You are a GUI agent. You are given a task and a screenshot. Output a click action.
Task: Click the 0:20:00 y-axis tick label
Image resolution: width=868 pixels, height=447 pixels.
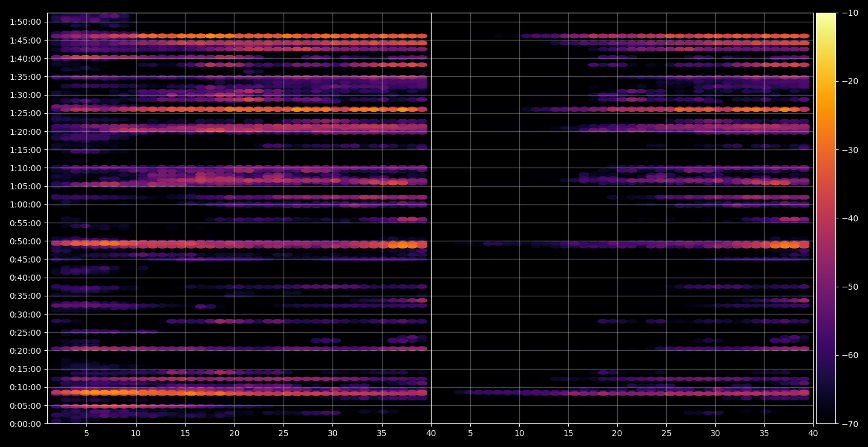coord(25,351)
